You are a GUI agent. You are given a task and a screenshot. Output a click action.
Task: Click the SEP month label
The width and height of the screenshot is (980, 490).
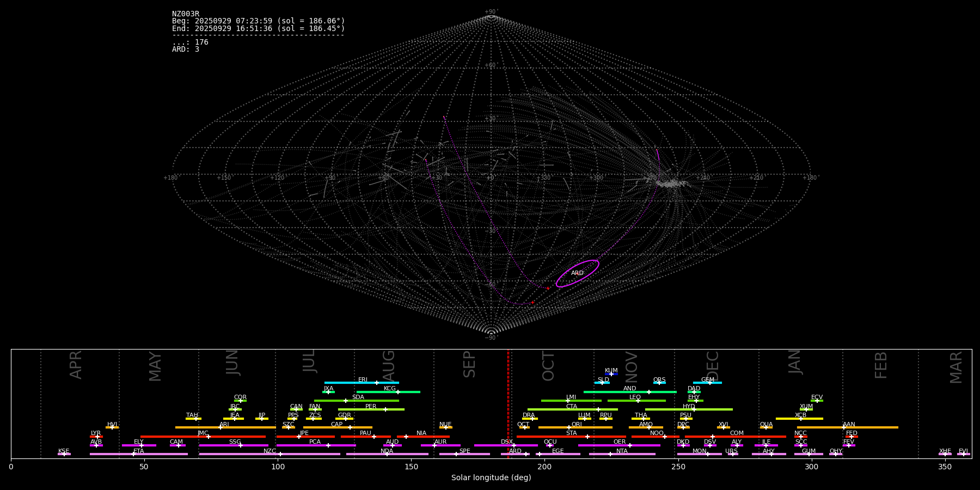click(x=469, y=364)
